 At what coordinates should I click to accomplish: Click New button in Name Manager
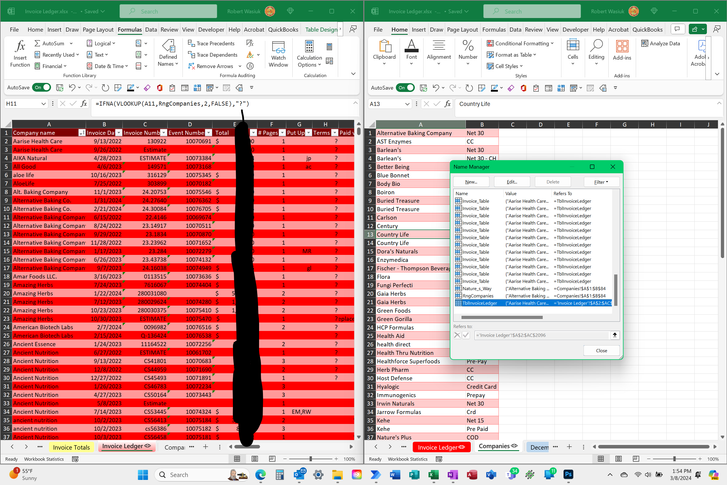click(x=471, y=182)
